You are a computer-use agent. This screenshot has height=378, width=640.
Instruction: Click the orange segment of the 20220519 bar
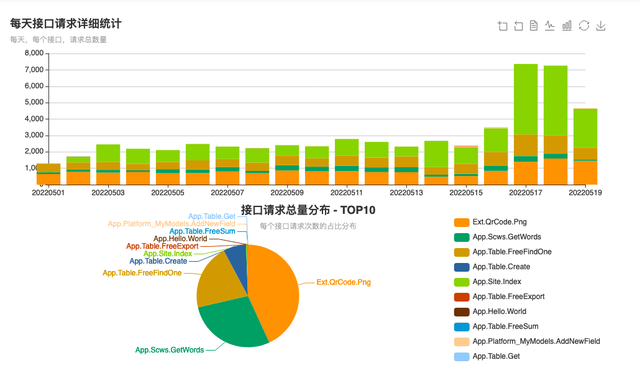click(x=585, y=172)
